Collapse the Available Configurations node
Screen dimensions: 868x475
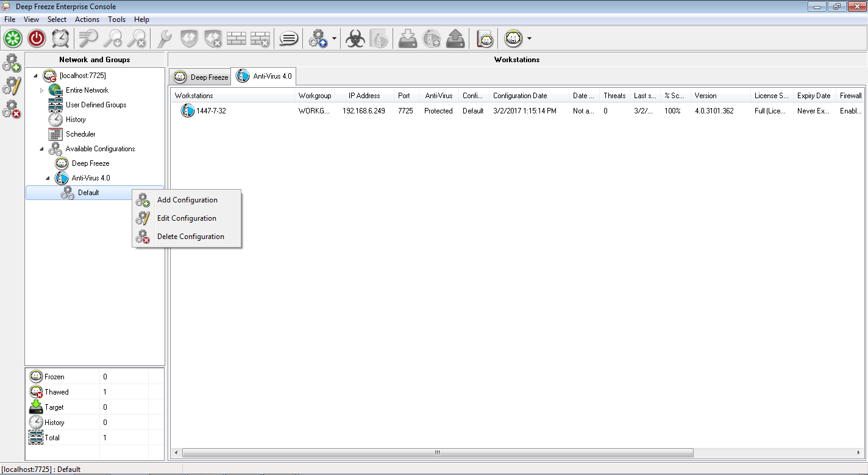[41, 149]
